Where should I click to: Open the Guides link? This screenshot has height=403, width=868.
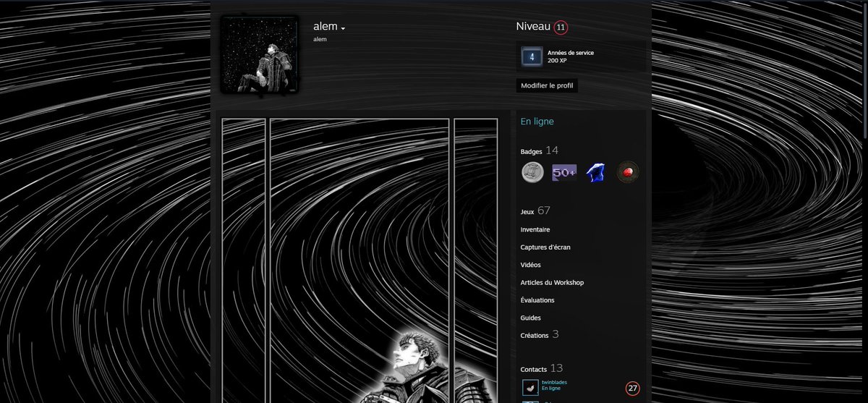530,318
